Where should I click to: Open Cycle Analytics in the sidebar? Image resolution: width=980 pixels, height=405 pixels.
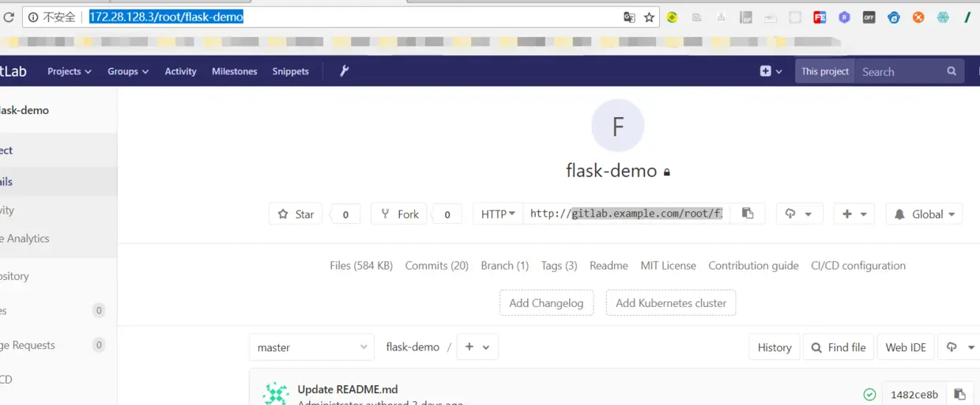24,238
